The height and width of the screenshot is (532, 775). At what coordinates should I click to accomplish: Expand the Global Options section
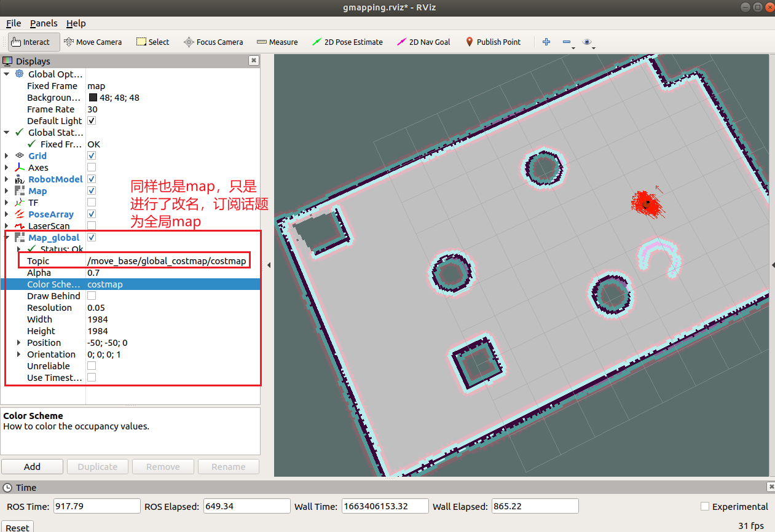(6, 74)
